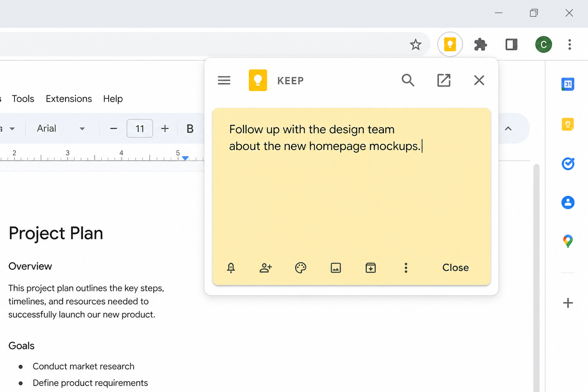The image size is (588, 392).
Task: Open the Tools menu
Action: pyautogui.click(x=23, y=99)
